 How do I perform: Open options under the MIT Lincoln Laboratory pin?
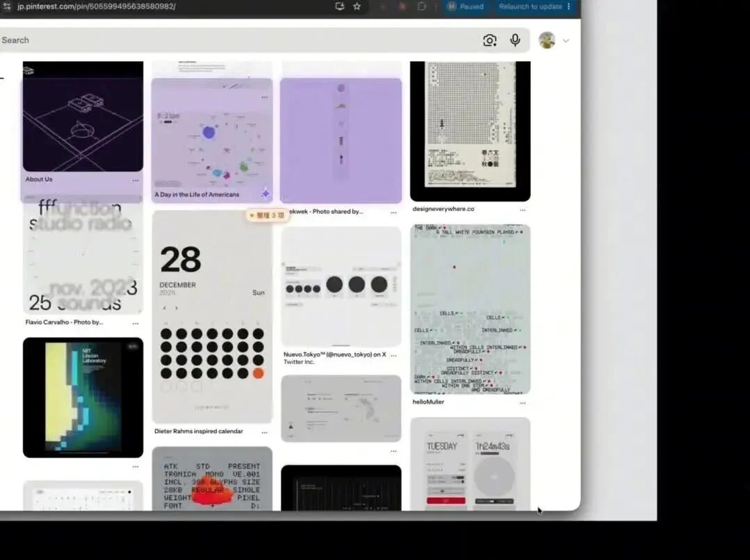coord(136,466)
